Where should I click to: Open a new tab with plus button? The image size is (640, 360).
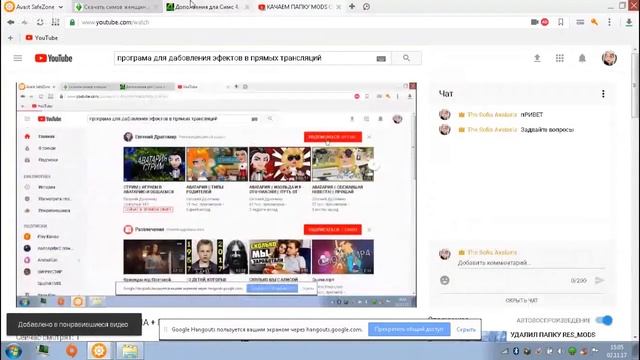(x=352, y=7)
